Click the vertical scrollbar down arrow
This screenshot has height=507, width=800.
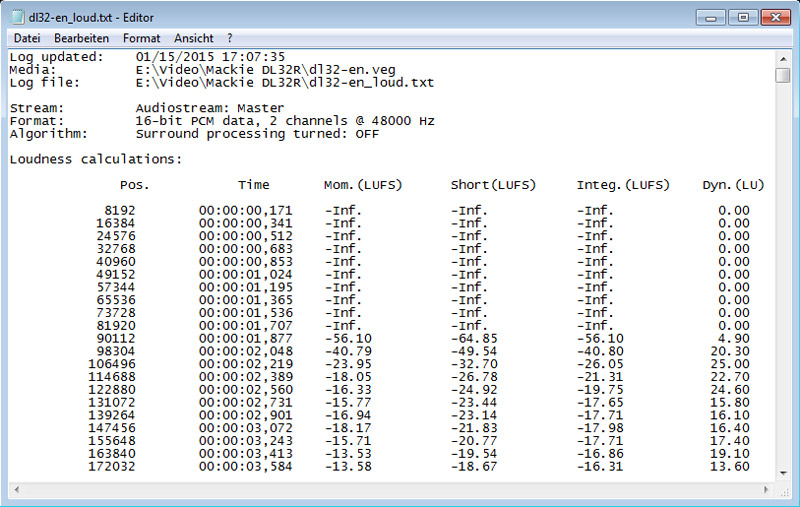783,474
